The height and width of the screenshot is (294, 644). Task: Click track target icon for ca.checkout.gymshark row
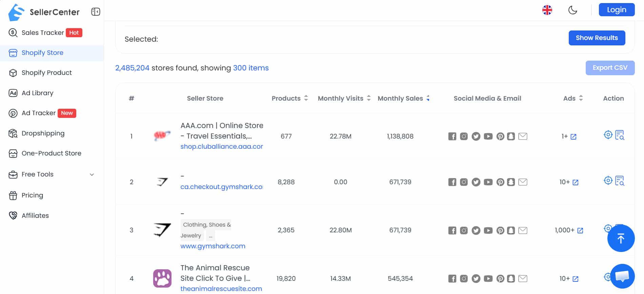(608, 181)
